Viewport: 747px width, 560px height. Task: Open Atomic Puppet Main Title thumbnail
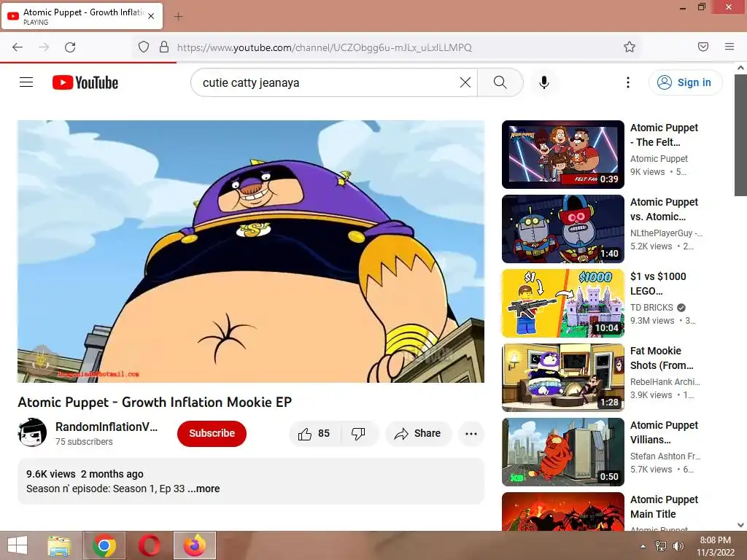(563, 512)
